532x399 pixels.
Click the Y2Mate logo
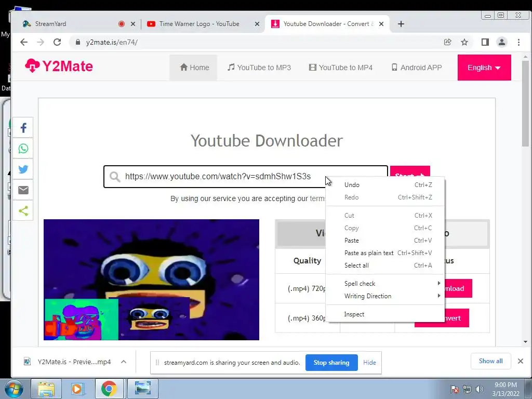point(59,66)
